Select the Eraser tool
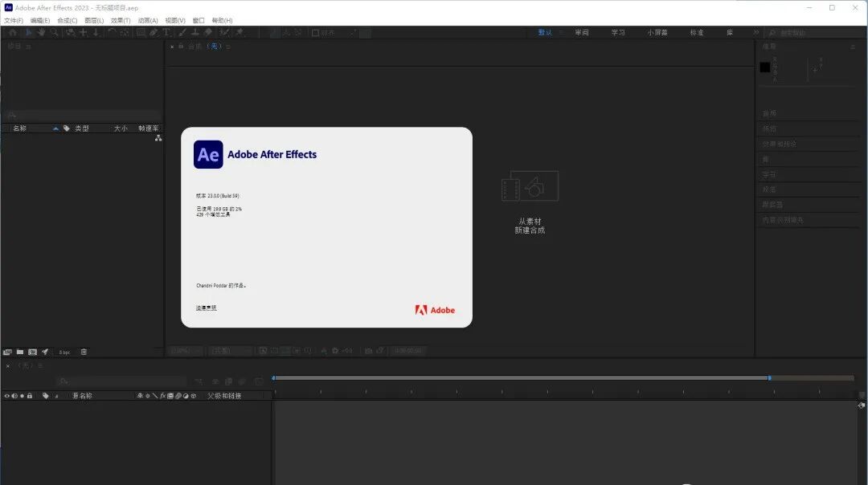This screenshot has width=868, height=485. click(x=208, y=33)
